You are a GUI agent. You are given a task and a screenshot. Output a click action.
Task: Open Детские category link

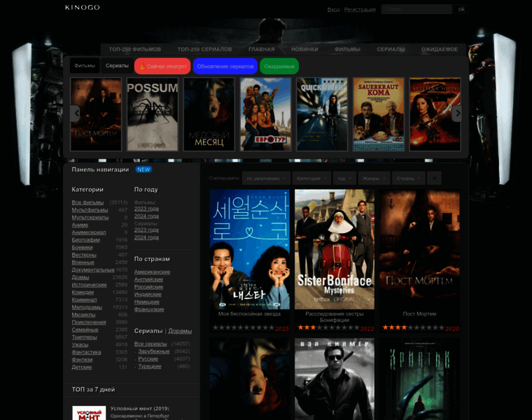pos(81,367)
